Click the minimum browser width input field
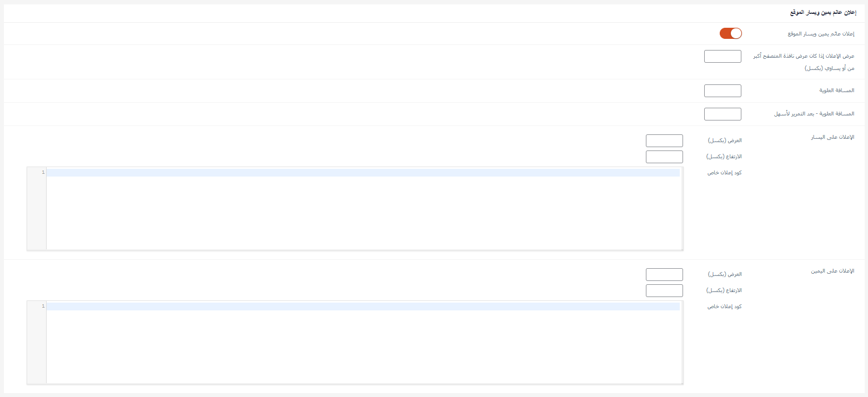 pos(723,56)
